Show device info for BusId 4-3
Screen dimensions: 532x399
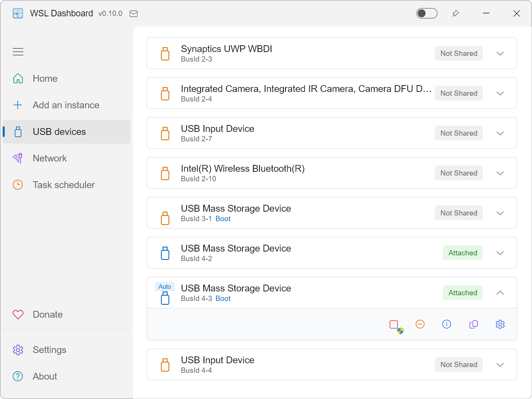446,324
